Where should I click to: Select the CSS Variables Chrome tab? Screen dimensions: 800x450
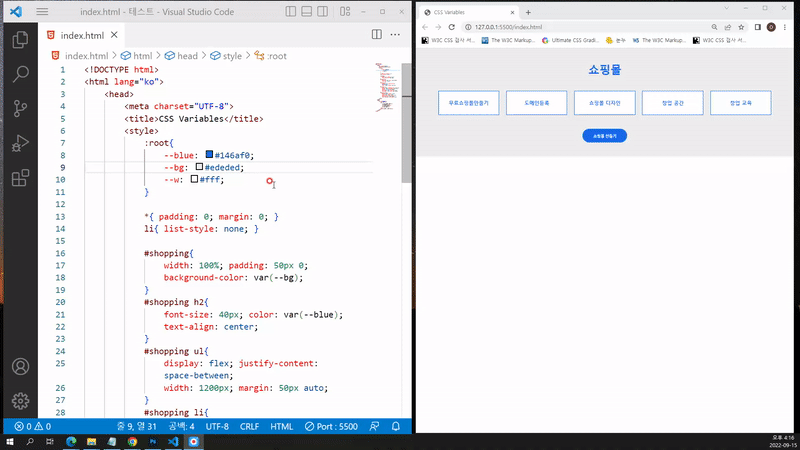pyautogui.click(x=469, y=12)
